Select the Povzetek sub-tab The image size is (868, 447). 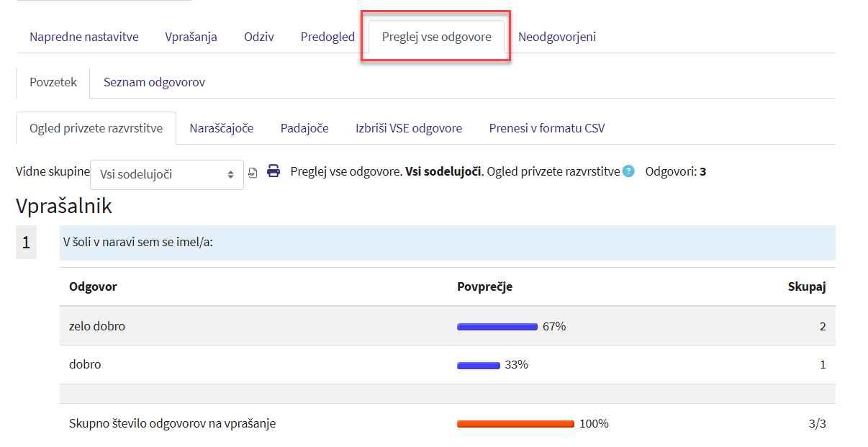point(53,82)
